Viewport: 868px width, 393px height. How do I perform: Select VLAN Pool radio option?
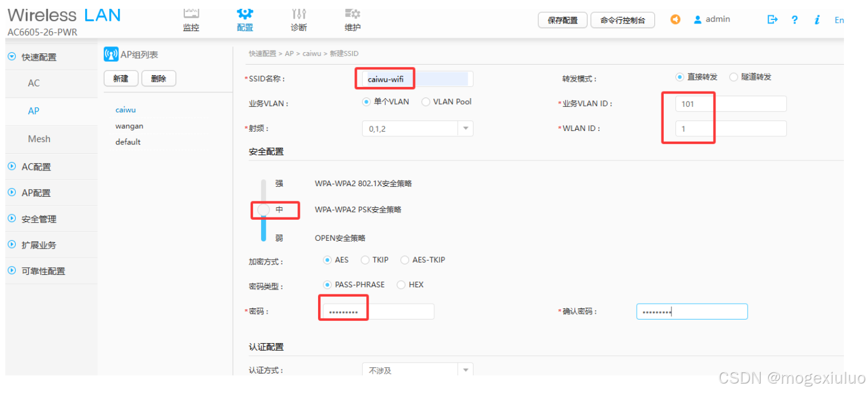click(x=425, y=102)
